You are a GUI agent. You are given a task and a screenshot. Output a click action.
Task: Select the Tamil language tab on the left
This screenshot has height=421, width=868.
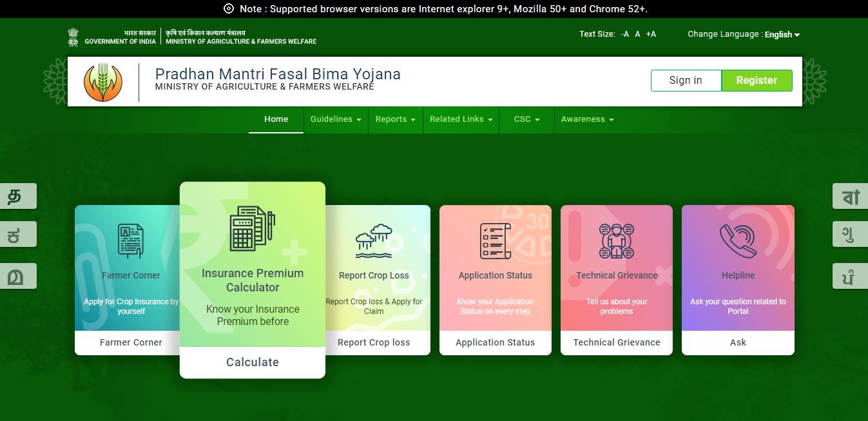click(x=13, y=195)
